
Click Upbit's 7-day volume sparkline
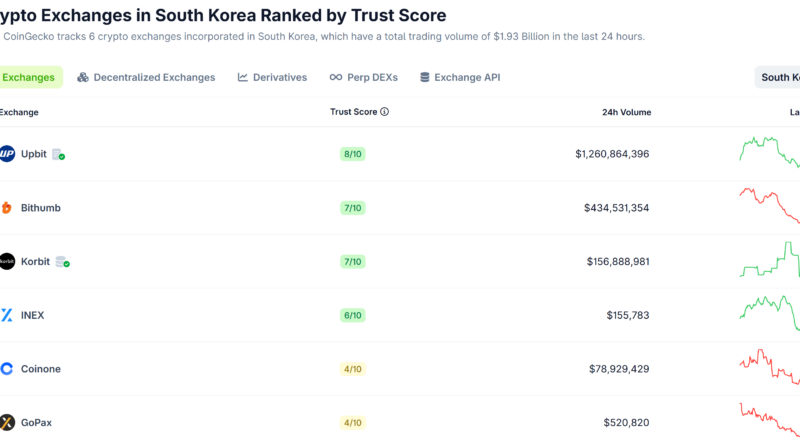pos(770,152)
